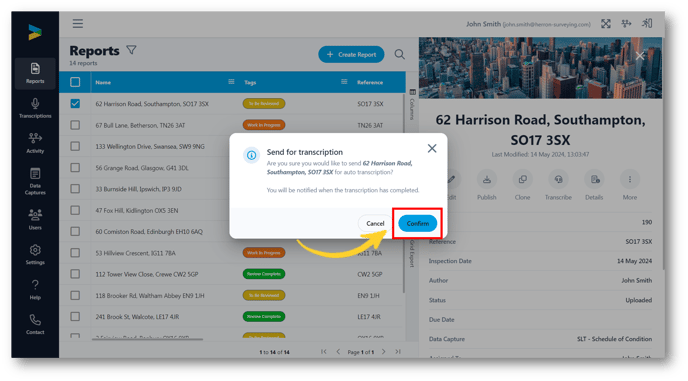Open Users in the sidebar
The height and width of the screenshot is (381, 688).
point(35,219)
